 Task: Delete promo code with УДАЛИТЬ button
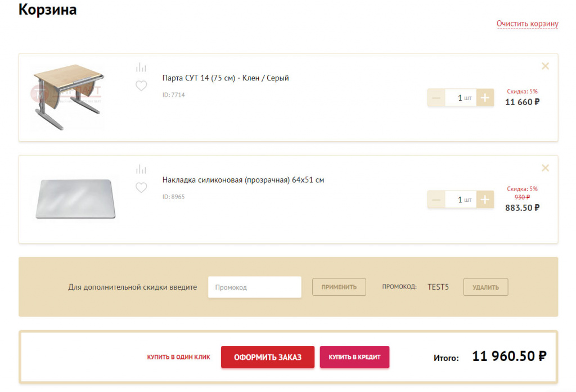coord(485,287)
